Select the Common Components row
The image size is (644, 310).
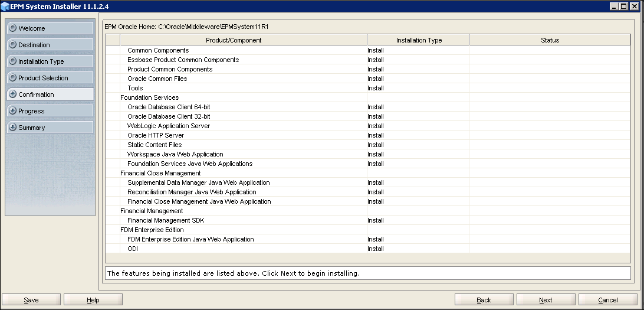(367, 50)
